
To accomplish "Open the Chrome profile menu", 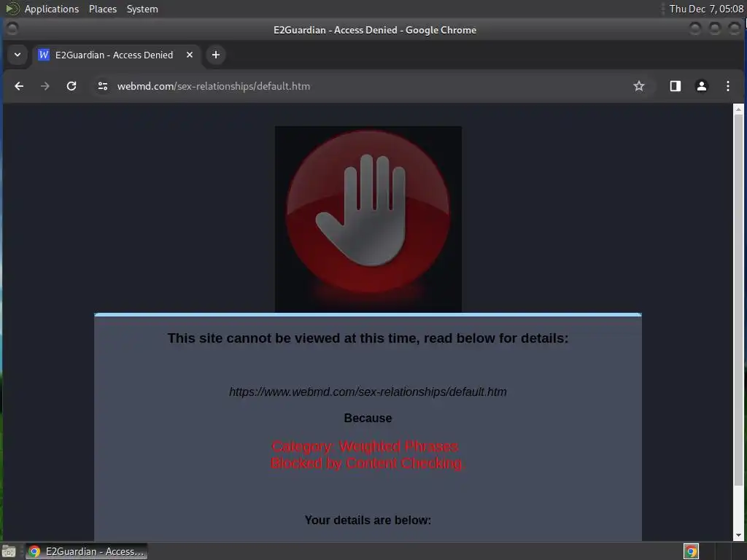I will coord(701,86).
